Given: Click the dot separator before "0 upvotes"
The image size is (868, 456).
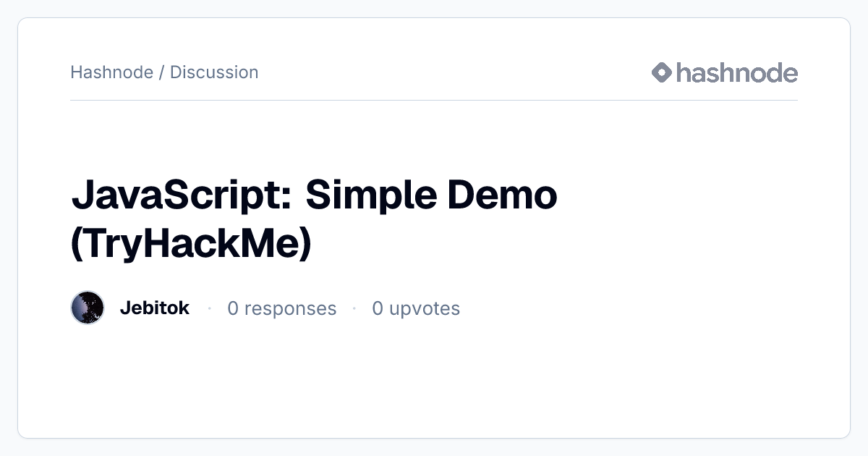Looking at the screenshot, I should [x=354, y=308].
